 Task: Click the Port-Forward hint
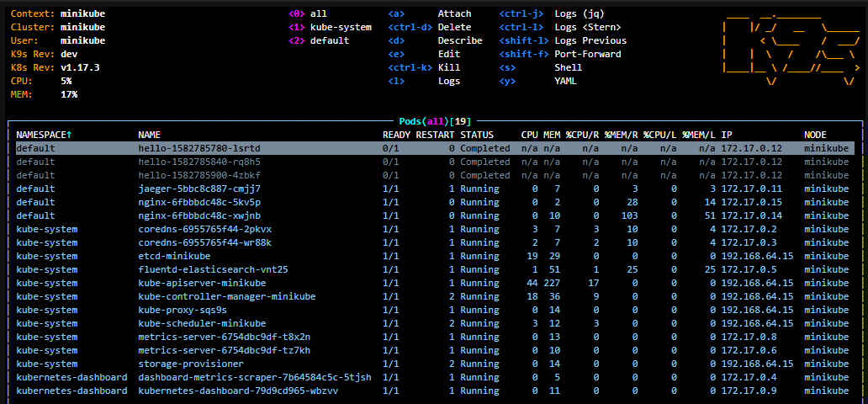tap(587, 55)
